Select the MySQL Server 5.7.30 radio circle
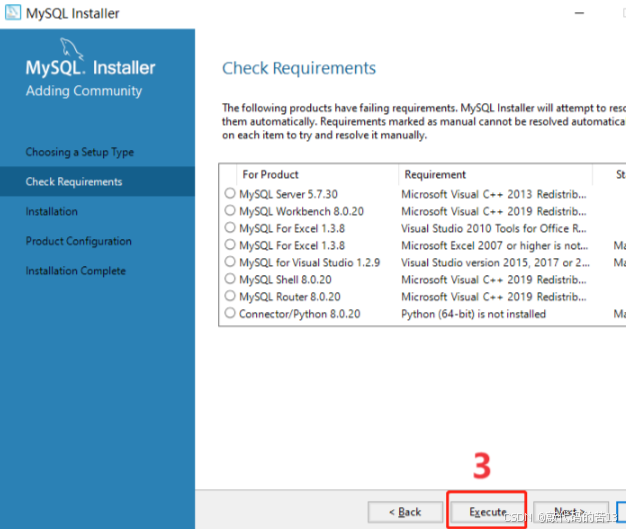This screenshot has width=626, height=529. coord(230,194)
